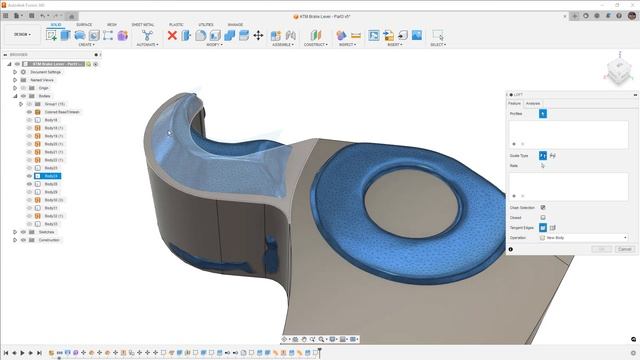
Task: Open the MODIFY dropdown menu
Action: (214, 44)
